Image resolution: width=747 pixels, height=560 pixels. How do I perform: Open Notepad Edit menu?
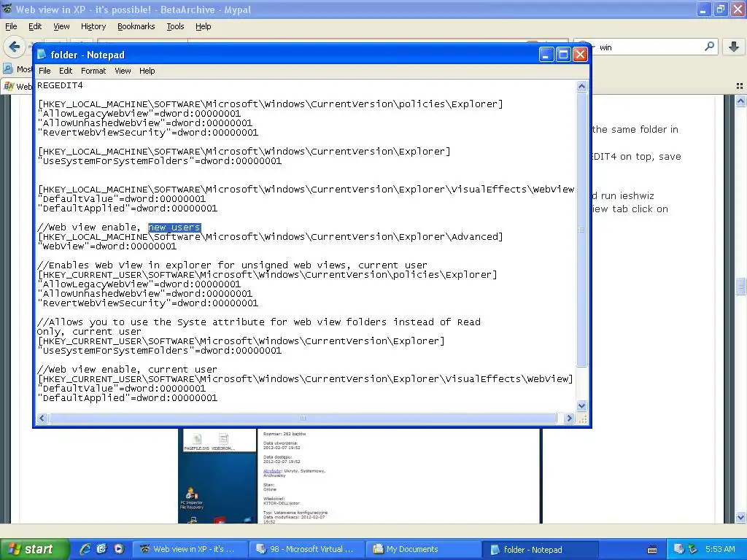coord(65,71)
